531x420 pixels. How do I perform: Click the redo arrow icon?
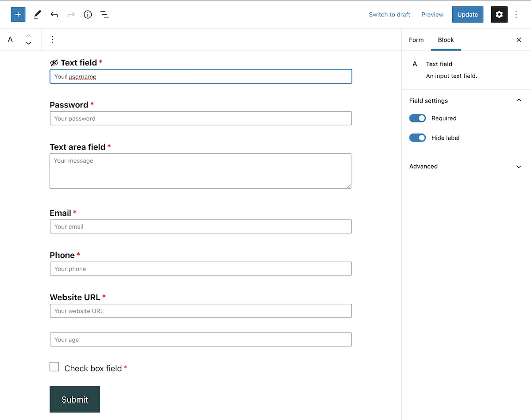coord(71,15)
